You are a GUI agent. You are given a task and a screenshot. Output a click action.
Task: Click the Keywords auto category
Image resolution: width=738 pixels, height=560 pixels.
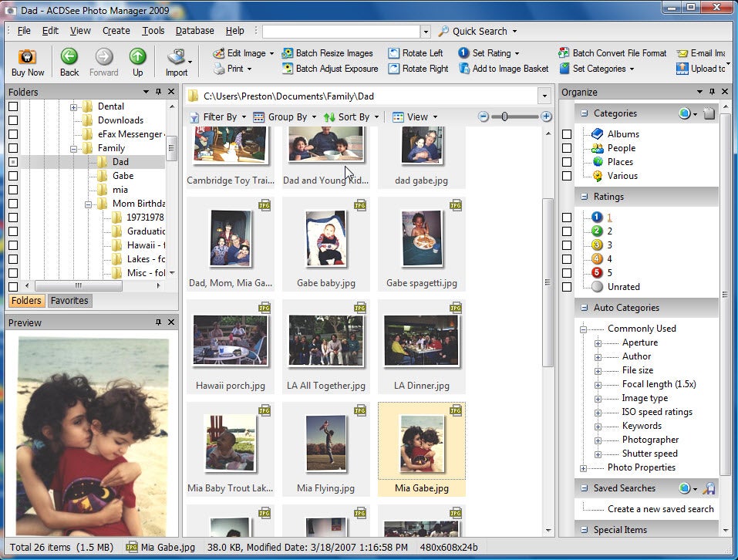tap(642, 426)
